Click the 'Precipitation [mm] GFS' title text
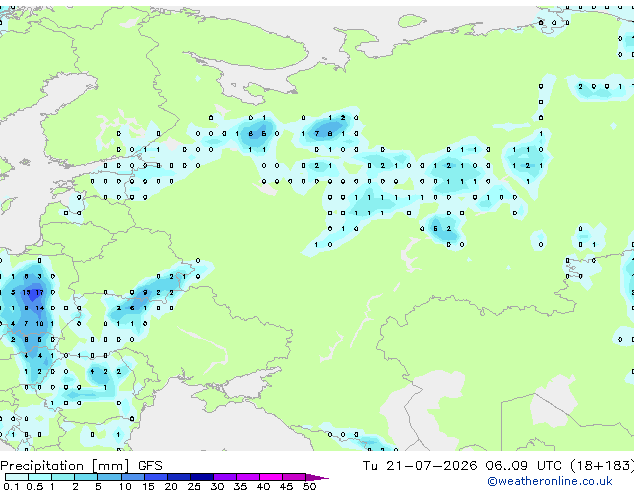 [81, 466]
